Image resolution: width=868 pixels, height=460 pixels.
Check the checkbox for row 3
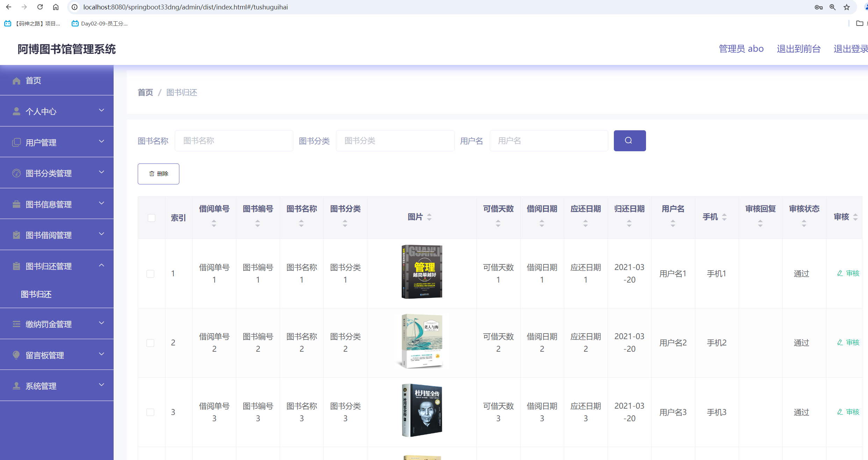click(151, 412)
